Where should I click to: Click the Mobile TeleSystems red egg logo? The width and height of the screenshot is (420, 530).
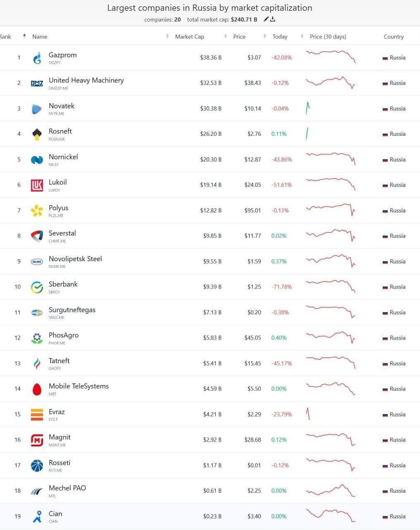coord(37,389)
